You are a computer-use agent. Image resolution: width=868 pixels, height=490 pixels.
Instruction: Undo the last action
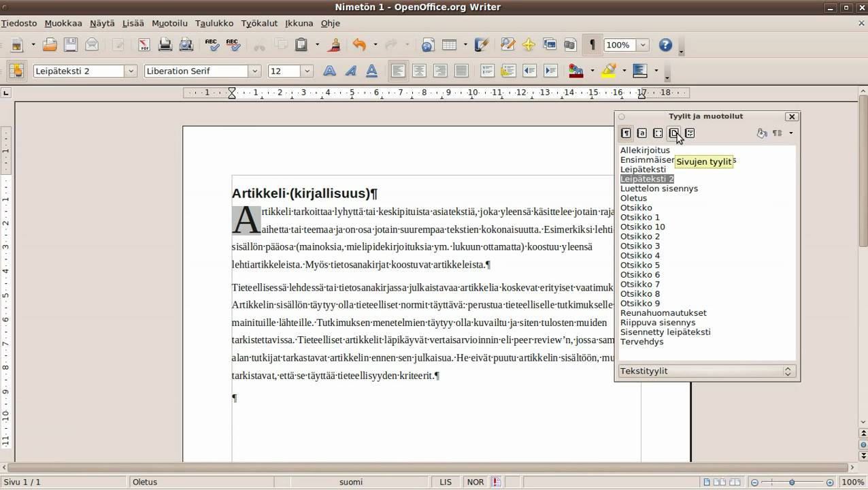359,45
